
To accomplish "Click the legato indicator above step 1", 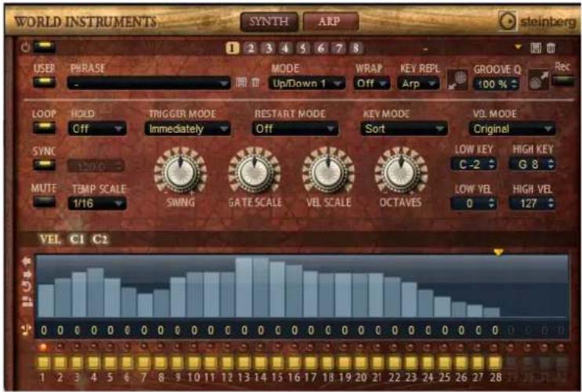I will point(43,347).
